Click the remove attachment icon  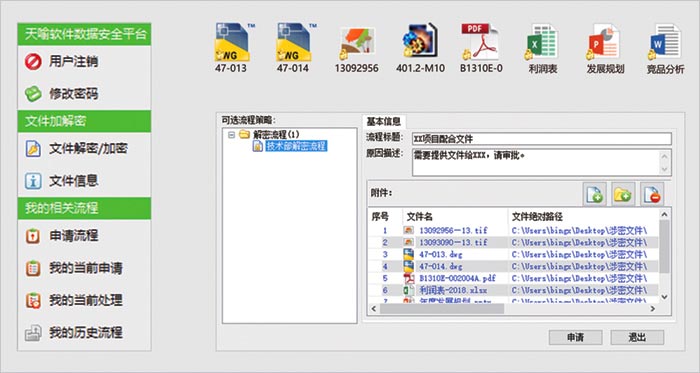pos(652,194)
